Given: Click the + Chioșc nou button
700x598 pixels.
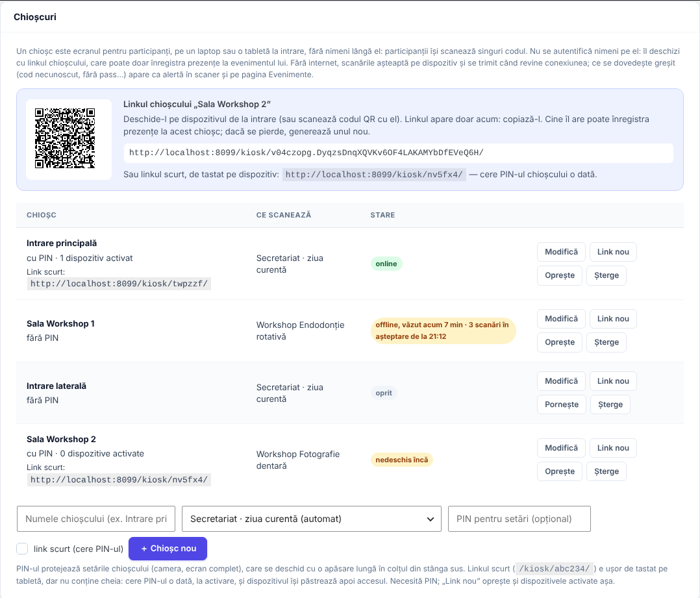Looking at the screenshot, I should tap(168, 549).
